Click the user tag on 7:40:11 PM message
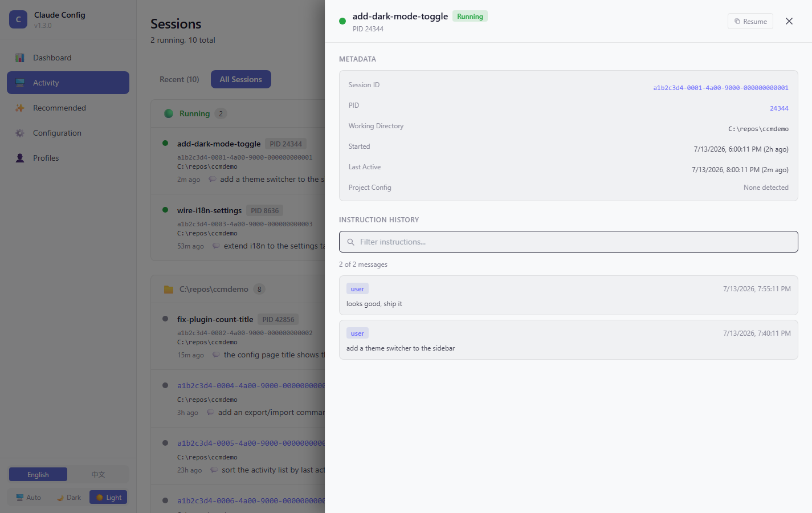812x513 pixels. tap(357, 333)
